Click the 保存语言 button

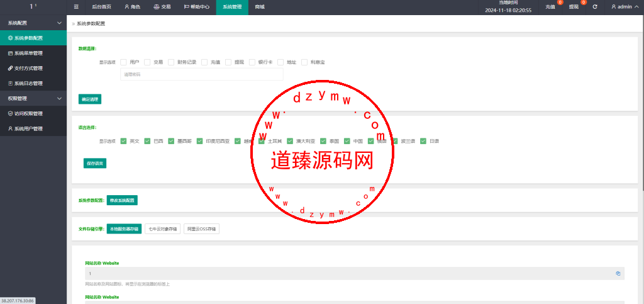[x=95, y=163]
